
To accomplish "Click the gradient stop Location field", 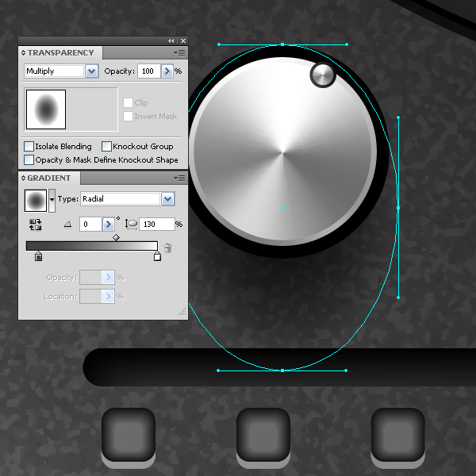I will pos(90,296).
